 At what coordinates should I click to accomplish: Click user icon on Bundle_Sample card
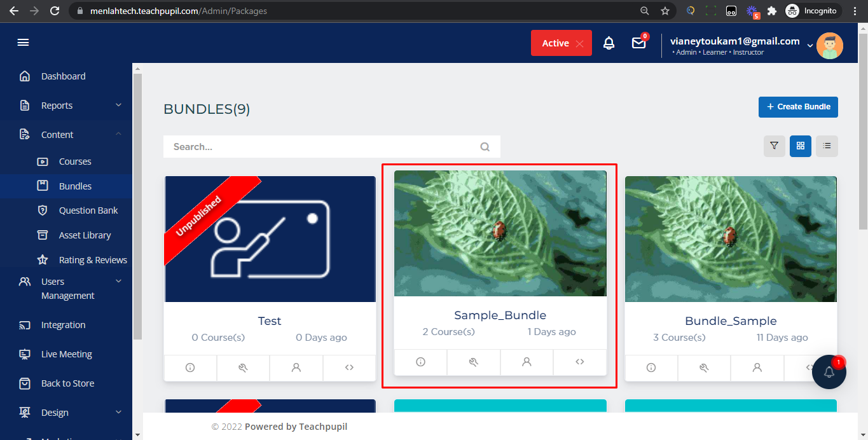tap(757, 368)
